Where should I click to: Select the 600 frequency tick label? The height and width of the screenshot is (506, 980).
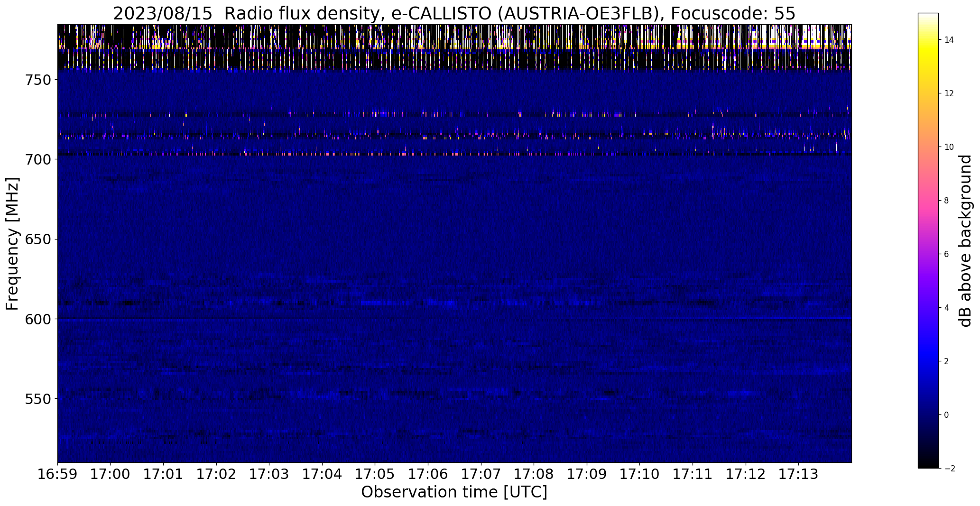pyautogui.click(x=37, y=319)
